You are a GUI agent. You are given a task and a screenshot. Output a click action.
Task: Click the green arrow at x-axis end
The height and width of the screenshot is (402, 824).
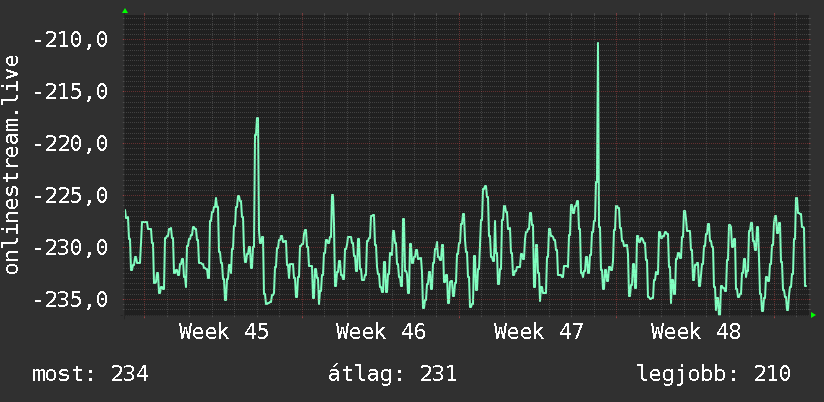coord(813,315)
